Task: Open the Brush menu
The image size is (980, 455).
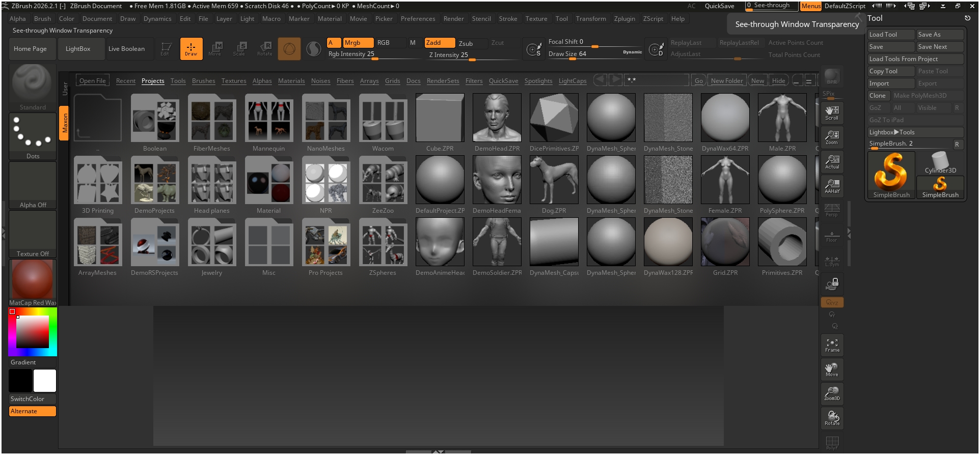Action: 42,19
